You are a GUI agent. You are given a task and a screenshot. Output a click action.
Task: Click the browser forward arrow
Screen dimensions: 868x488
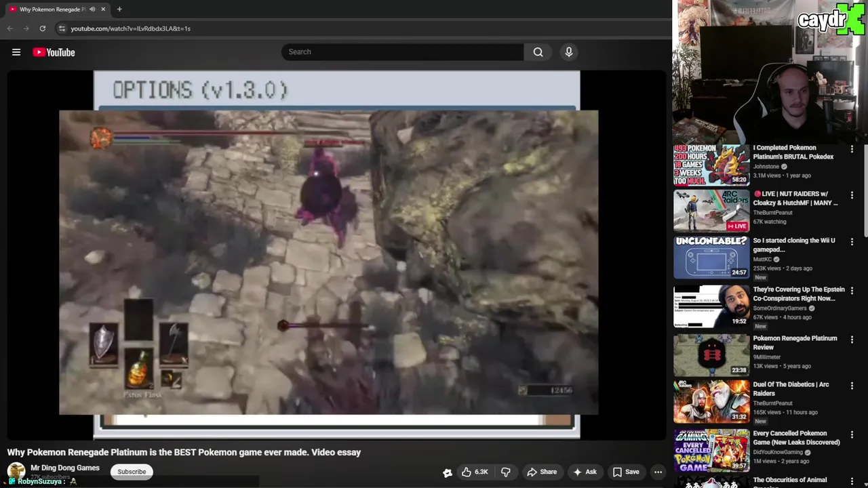(x=26, y=28)
